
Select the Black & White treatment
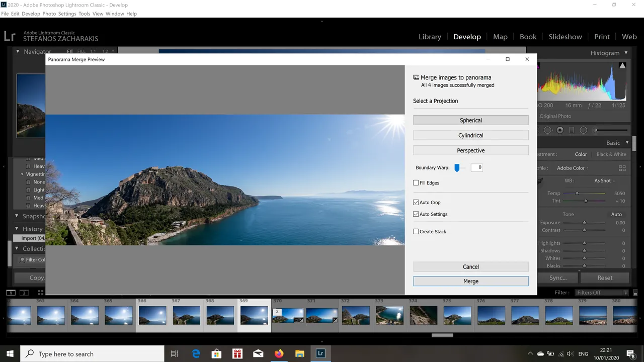point(611,154)
